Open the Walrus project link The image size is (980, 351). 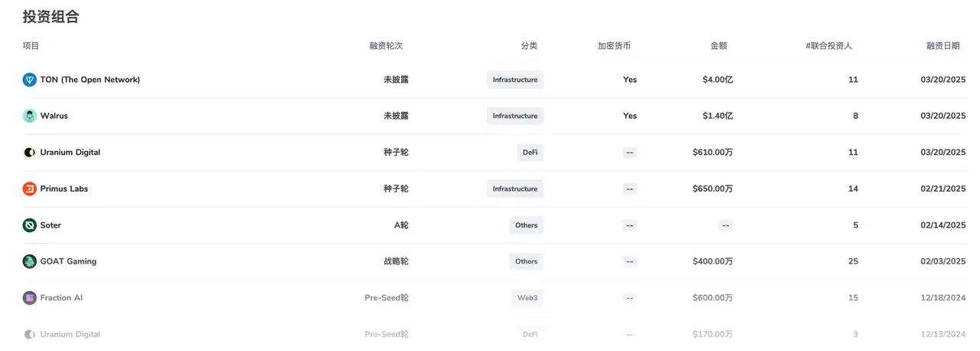pyautogui.click(x=54, y=116)
